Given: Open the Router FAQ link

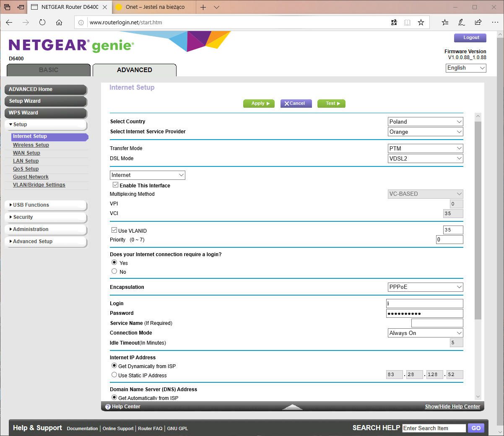Looking at the screenshot, I should point(150,428).
